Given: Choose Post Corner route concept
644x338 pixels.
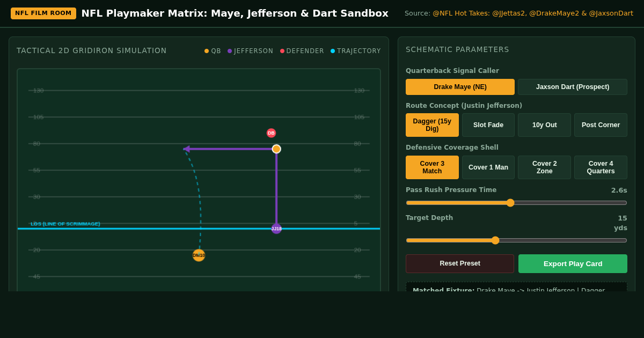Looking at the screenshot, I should click(x=601, y=125).
